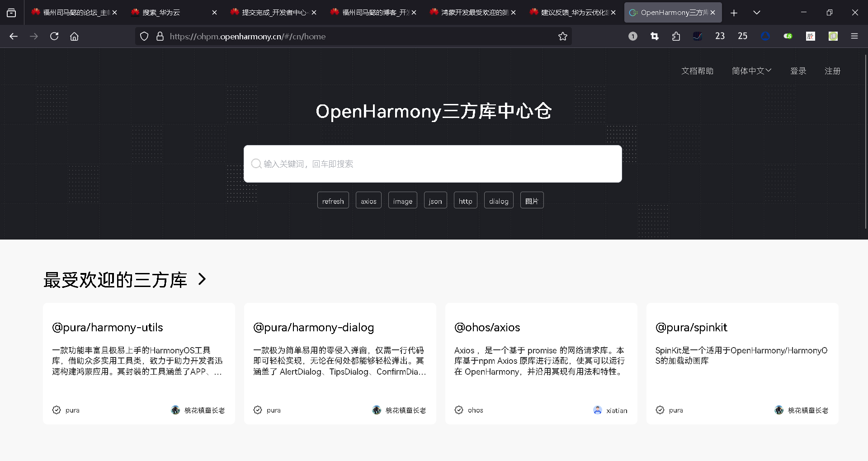
Task: Open the tracking protection shield icon
Action: [144, 36]
